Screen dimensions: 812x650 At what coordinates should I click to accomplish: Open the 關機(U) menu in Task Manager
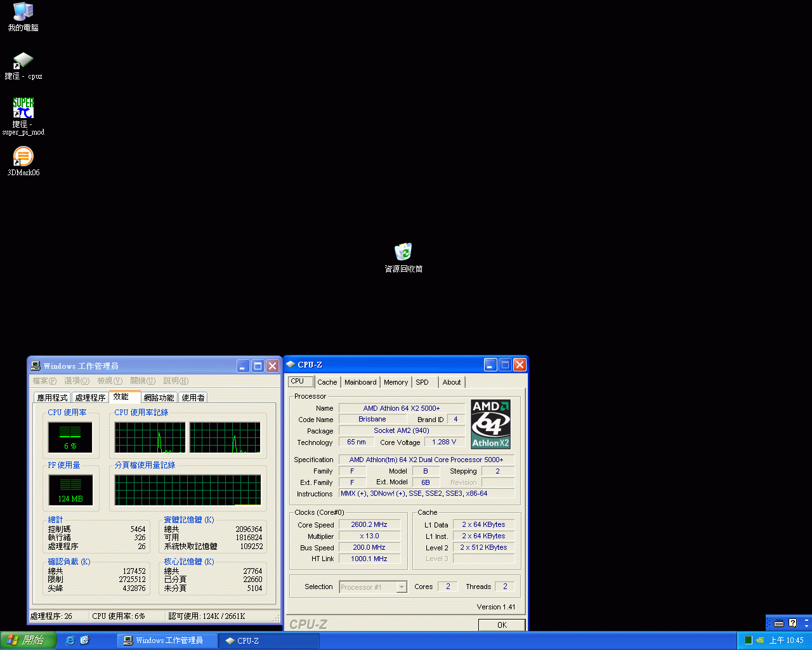(143, 381)
